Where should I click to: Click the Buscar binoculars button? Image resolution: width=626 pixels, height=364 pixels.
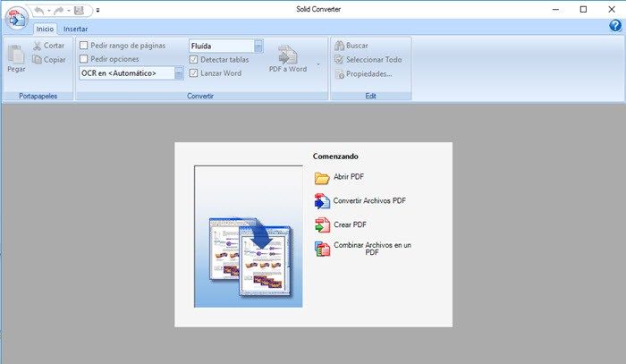351,46
